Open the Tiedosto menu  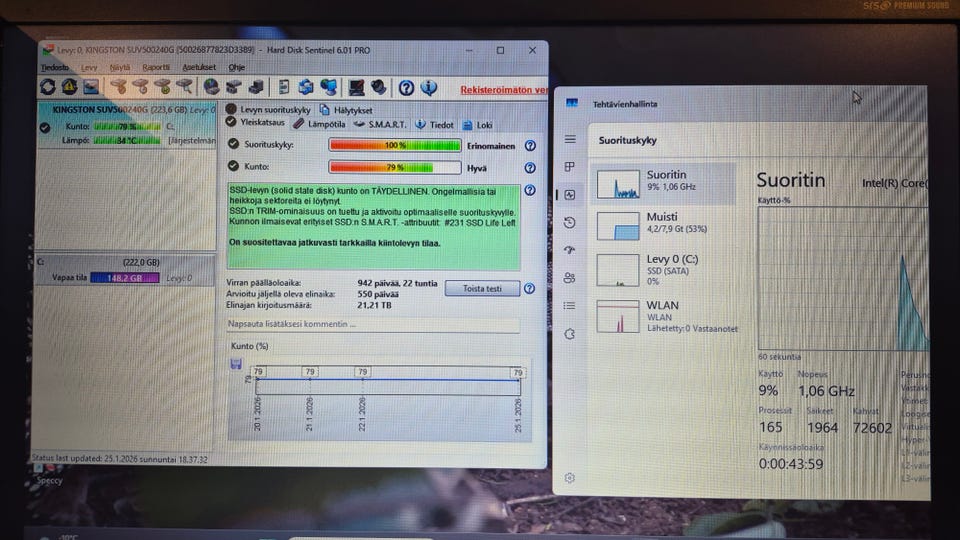pyautogui.click(x=55, y=67)
